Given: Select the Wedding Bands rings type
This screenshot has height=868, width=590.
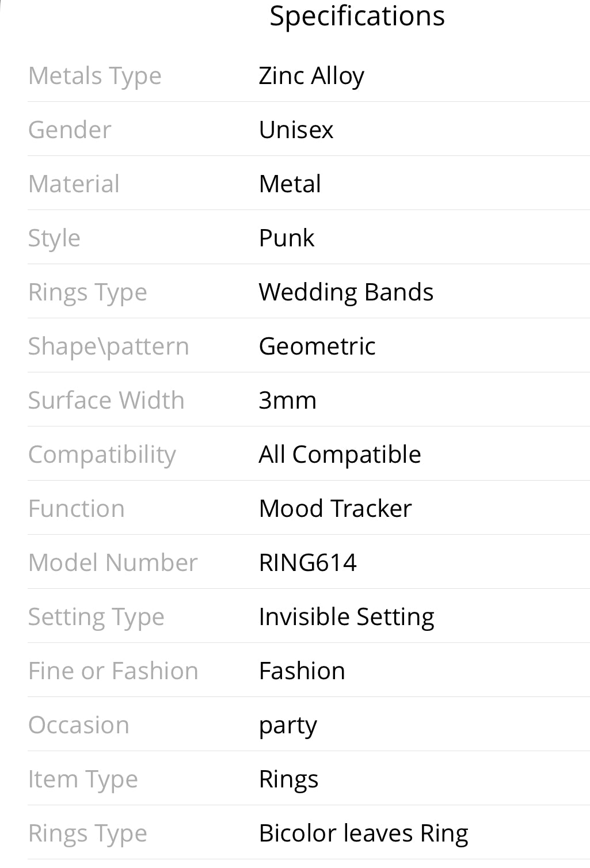Looking at the screenshot, I should [346, 292].
